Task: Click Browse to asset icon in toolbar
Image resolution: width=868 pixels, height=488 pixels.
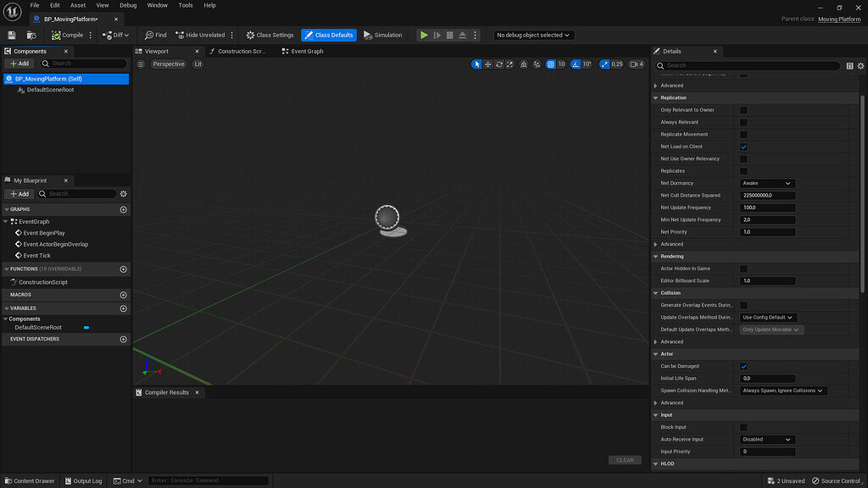Action: coord(31,35)
